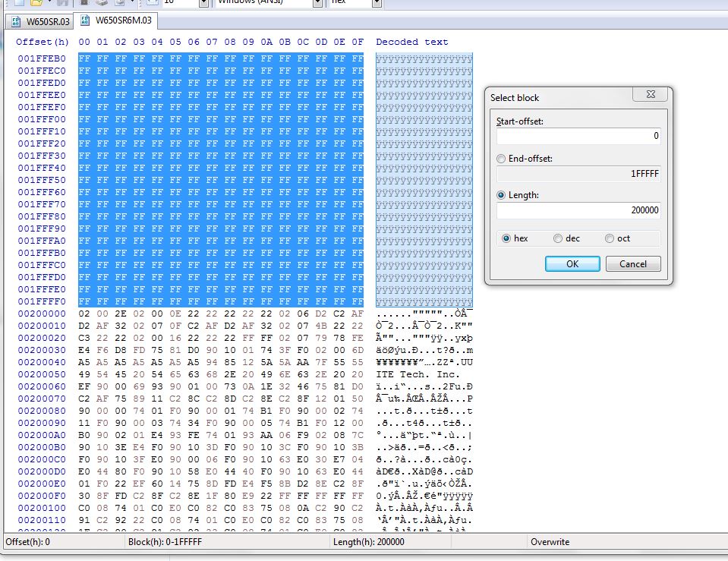The width and height of the screenshot is (728, 561).
Task: Click decoded text of row 001FFEB0
Action: pyautogui.click(x=424, y=58)
